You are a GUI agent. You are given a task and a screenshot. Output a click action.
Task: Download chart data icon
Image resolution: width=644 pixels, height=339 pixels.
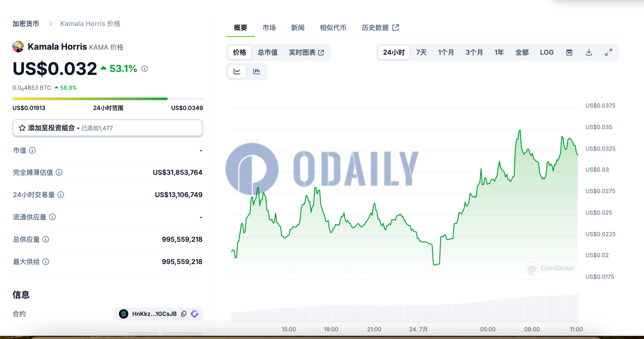click(x=589, y=52)
